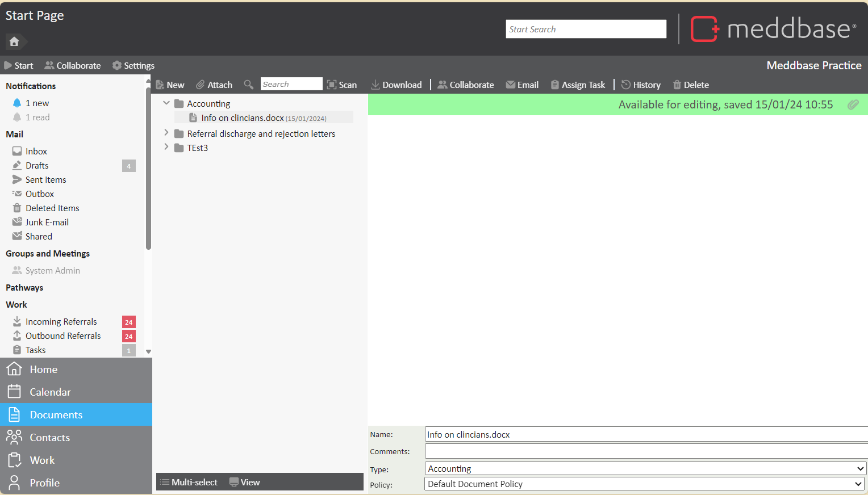868x495 pixels.
Task: Switch to the Calendar section
Action: [x=50, y=392]
